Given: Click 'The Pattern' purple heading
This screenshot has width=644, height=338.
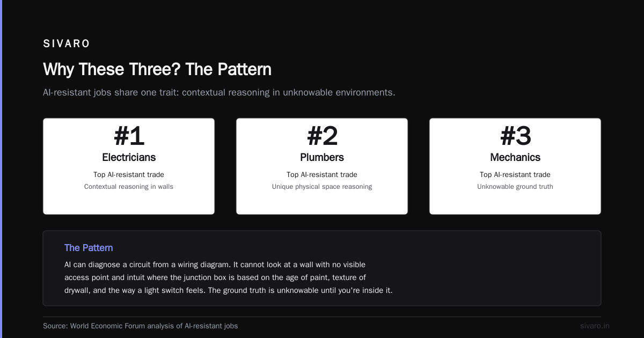Looking at the screenshot, I should (x=89, y=248).
